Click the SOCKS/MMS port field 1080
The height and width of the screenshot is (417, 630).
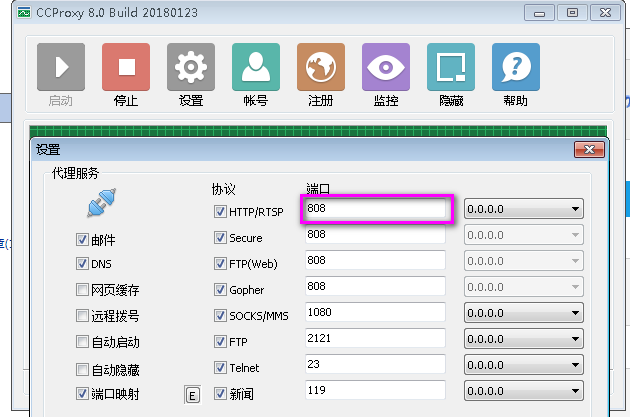(x=375, y=312)
